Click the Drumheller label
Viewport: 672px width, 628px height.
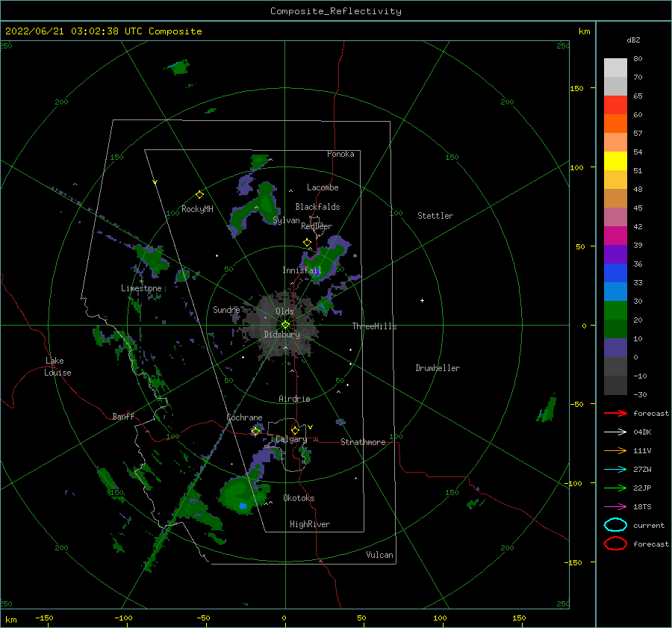pos(438,368)
